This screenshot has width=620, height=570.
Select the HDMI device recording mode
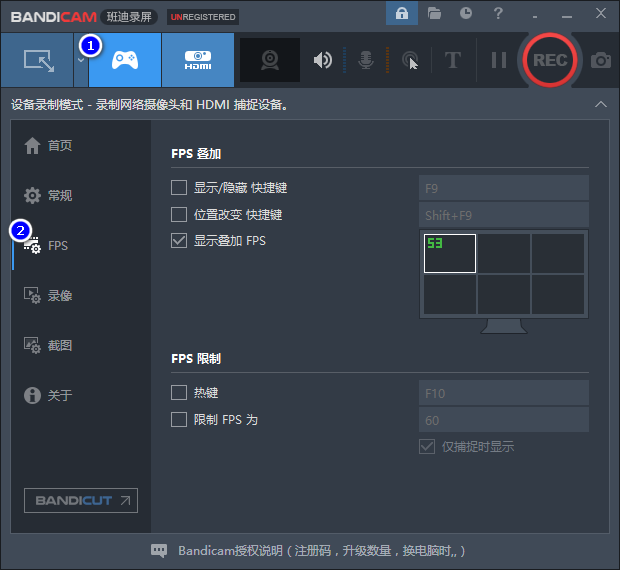198,60
